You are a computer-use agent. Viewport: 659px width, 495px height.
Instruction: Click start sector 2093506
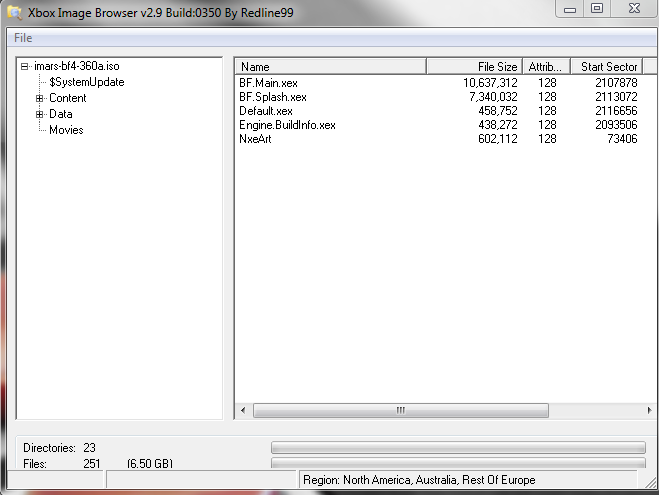point(616,125)
